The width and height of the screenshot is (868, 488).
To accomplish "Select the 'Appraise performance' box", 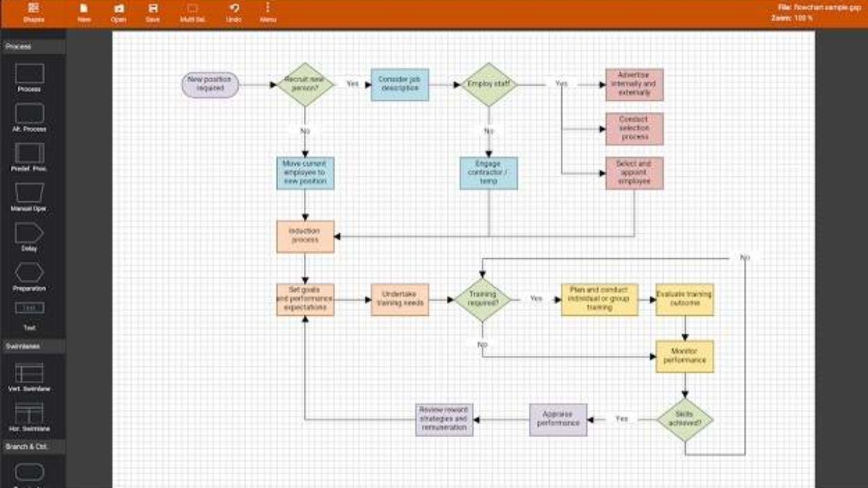I will coord(558,420).
